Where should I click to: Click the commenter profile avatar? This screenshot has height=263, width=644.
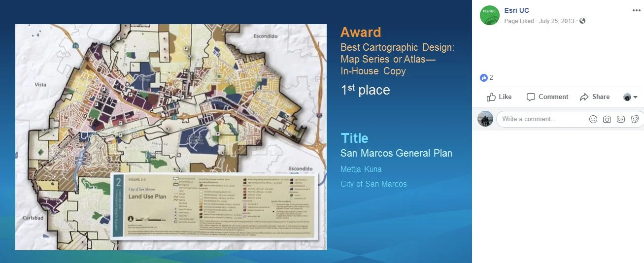(485, 119)
